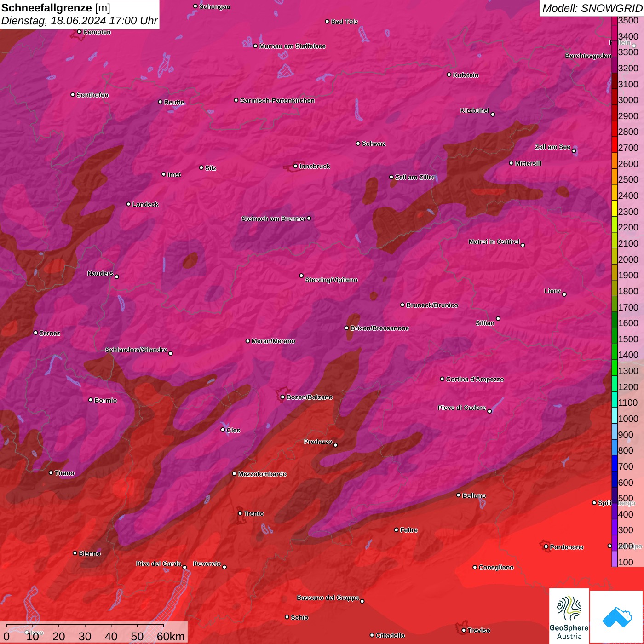
Task: Click the Zernez label
Action: pyautogui.click(x=50, y=333)
